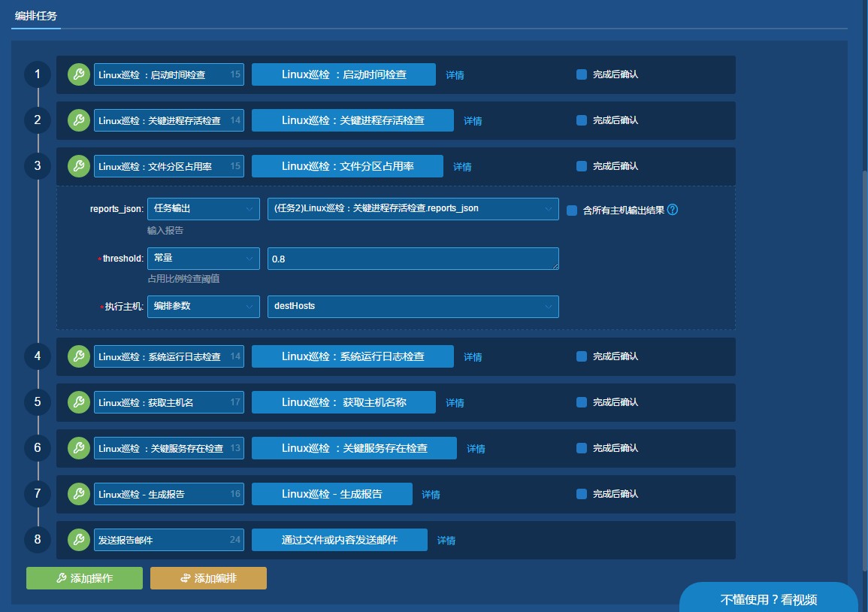This screenshot has height=612, width=868.
Task: Switch to 编排任务 tab
Action: [35, 16]
